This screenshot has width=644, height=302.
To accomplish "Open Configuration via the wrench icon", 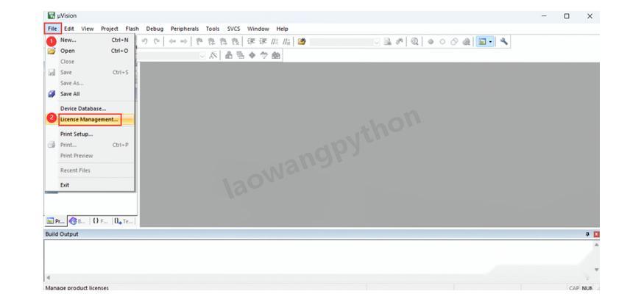I will (504, 41).
